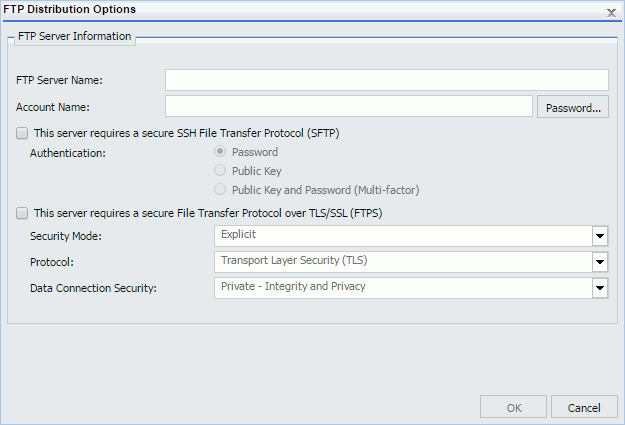This screenshot has height=425, width=625.
Task: Enable the FTPS over TLS/SSL checkbox
Action: click(22, 213)
